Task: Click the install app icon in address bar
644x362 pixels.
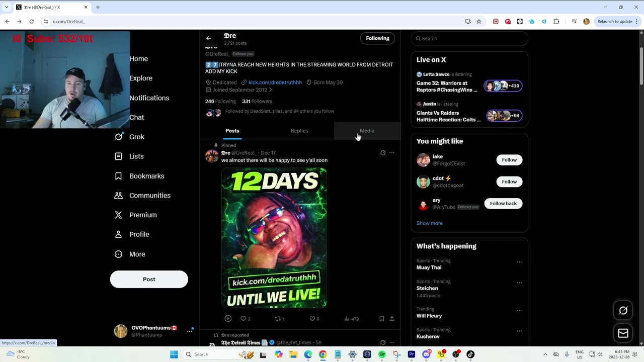Action: coord(468,22)
